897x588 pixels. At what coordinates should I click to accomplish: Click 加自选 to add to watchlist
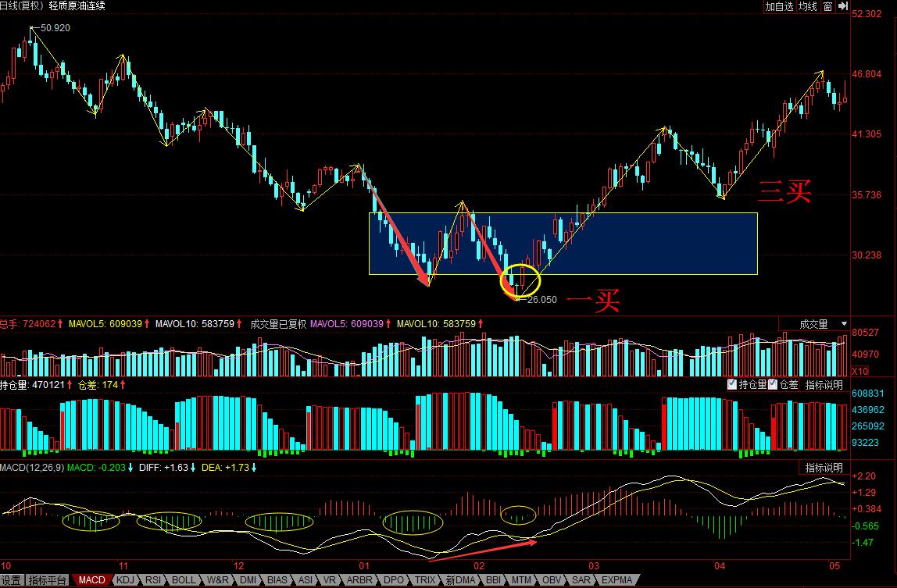click(x=779, y=6)
